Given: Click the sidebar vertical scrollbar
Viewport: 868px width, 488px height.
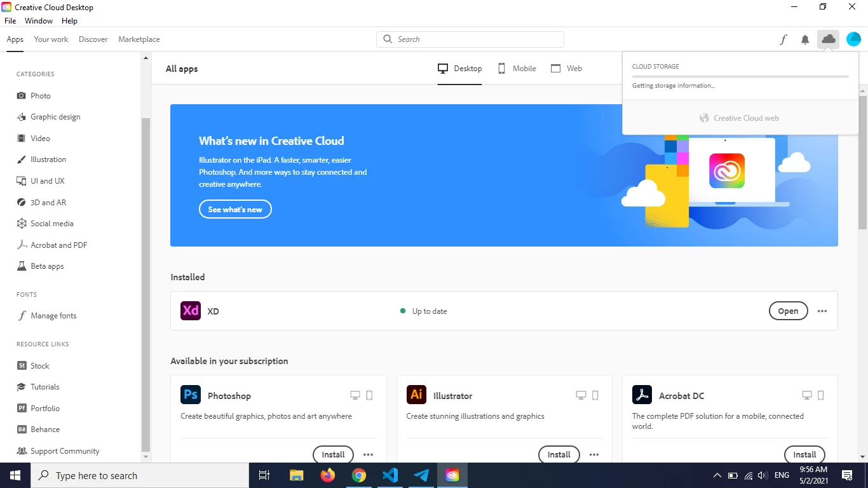Looking at the screenshot, I should pos(146,284).
